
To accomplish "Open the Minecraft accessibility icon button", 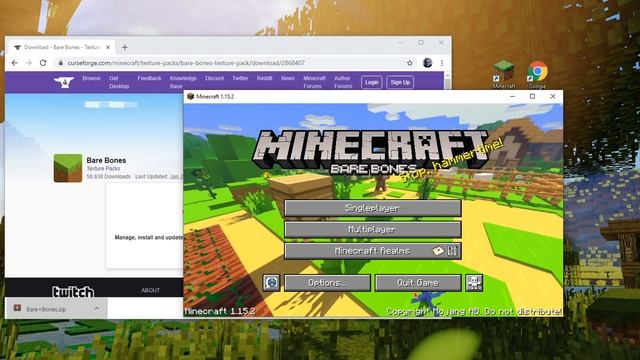I will [x=474, y=283].
